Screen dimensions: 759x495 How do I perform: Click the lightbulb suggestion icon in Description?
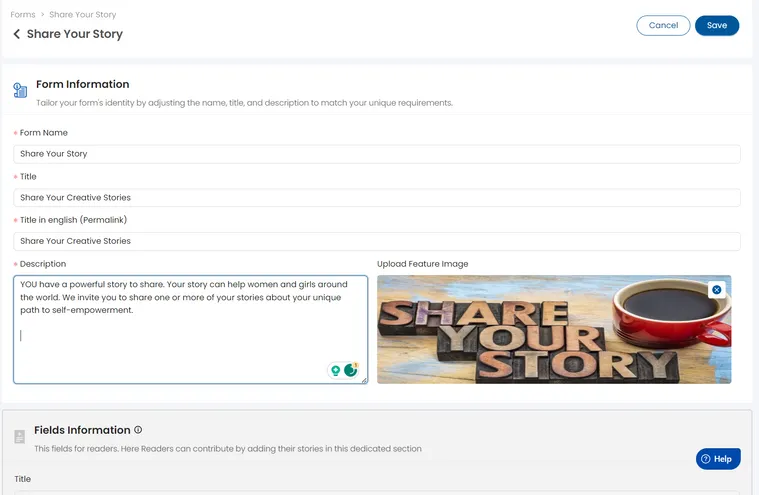click(336, 370)
